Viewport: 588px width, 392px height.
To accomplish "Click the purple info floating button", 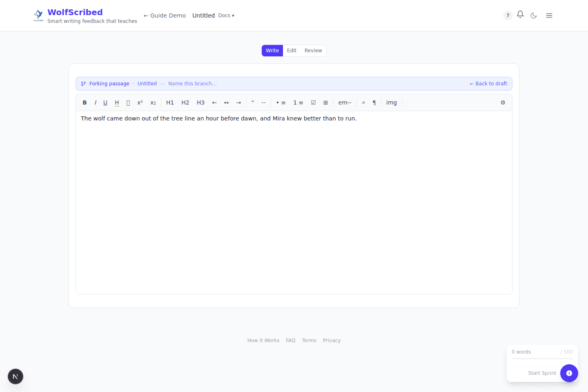I will 569,373.
